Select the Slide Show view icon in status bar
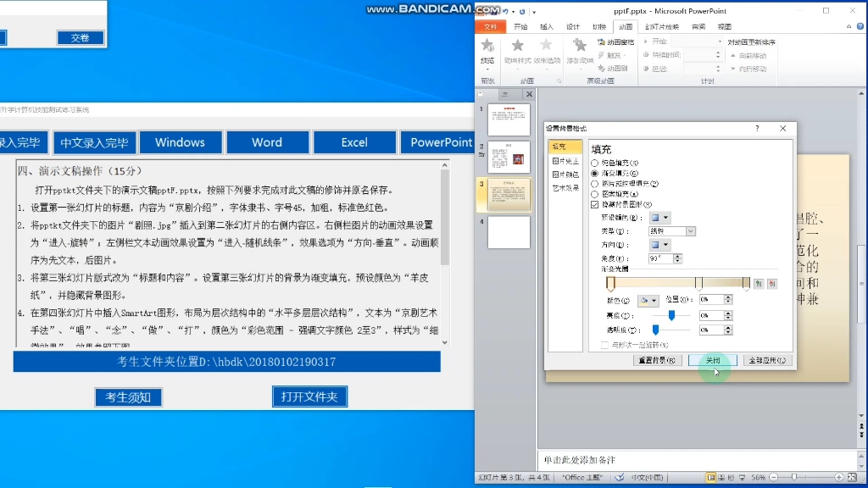868x488 pixels. [742, 477]
